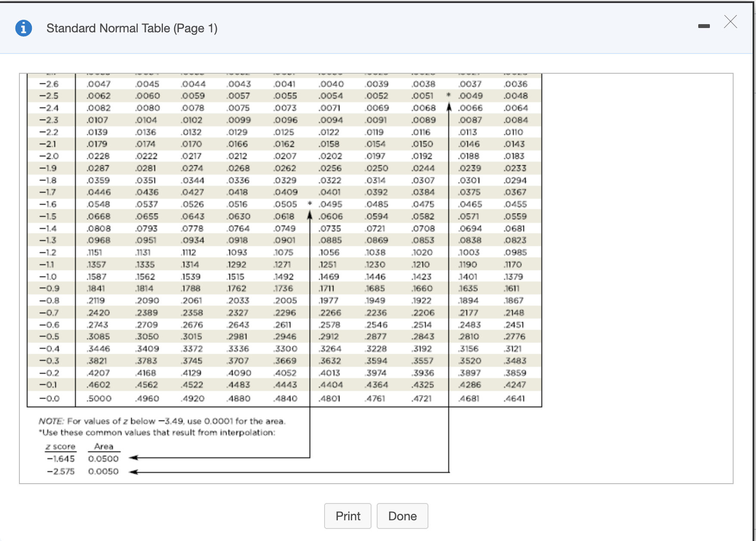Click the −2.6 row label

[x=49, y=84]
